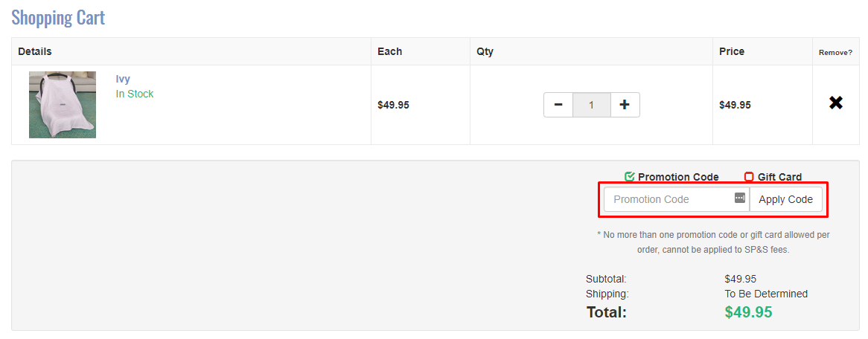
Task: Decrease quantity with the minus button
Action: 558,105
